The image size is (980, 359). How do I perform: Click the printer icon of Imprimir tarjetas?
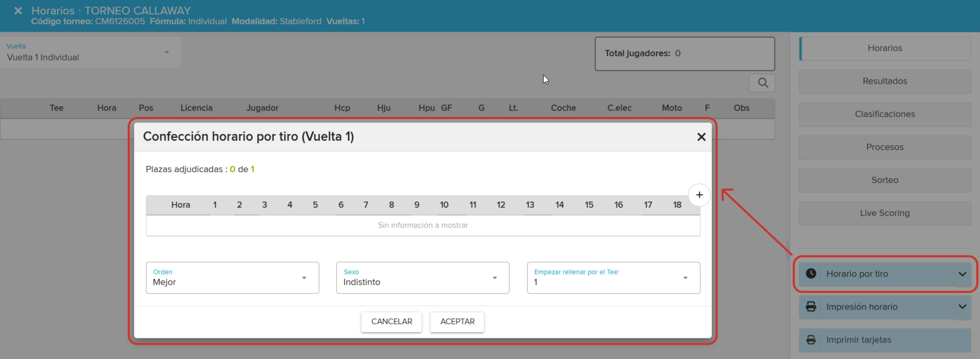coord(811,340)
